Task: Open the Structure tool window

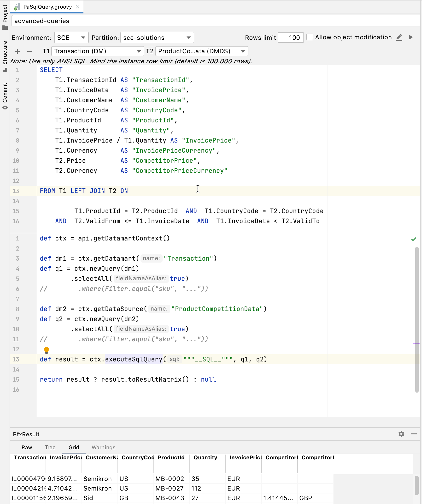Action: 5,51
